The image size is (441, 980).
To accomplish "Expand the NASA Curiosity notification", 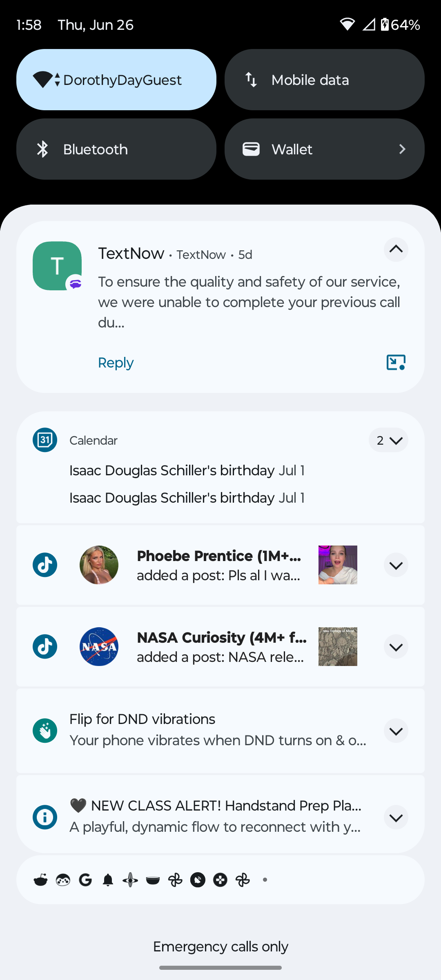I will coord(396,647).
